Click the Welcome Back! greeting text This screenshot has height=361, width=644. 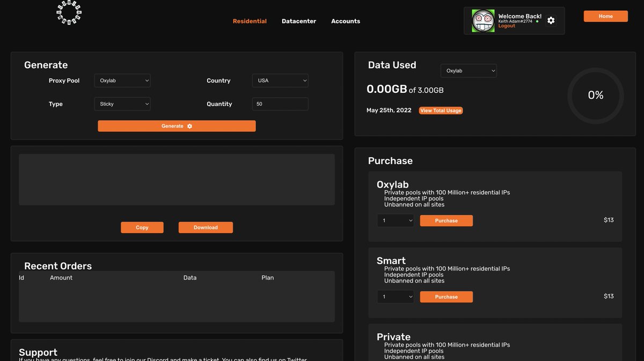click(x=519, y=17)
